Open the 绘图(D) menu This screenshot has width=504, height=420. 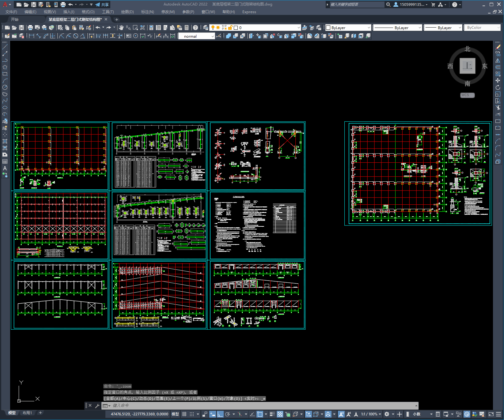click(x=127, y=12)
